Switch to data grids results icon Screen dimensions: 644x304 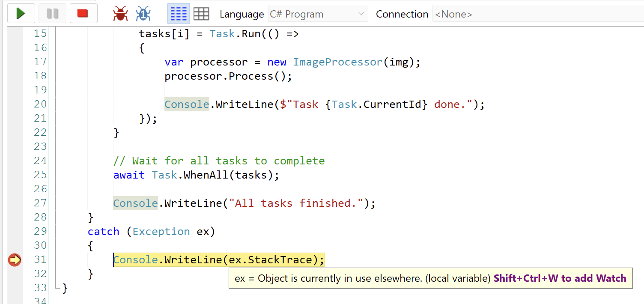201,14
